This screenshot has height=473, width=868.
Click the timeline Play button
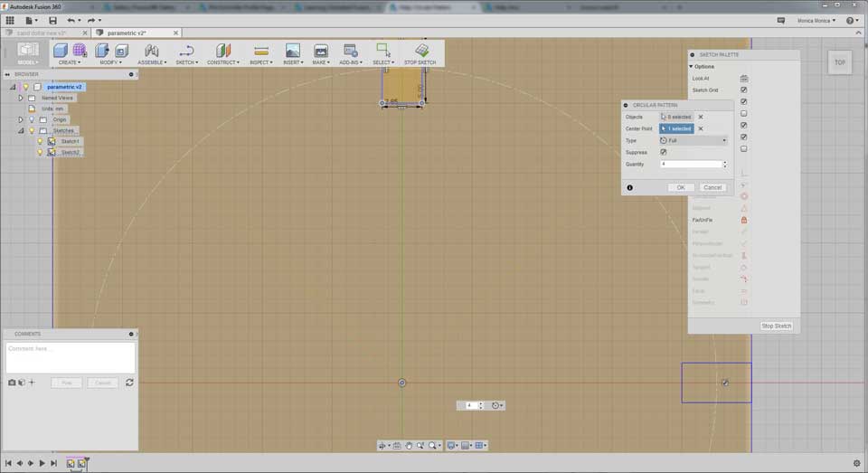pos(42,463)
